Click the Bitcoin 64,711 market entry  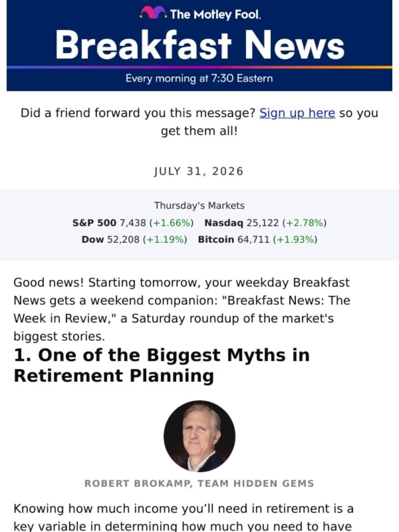tap(258, 239)
